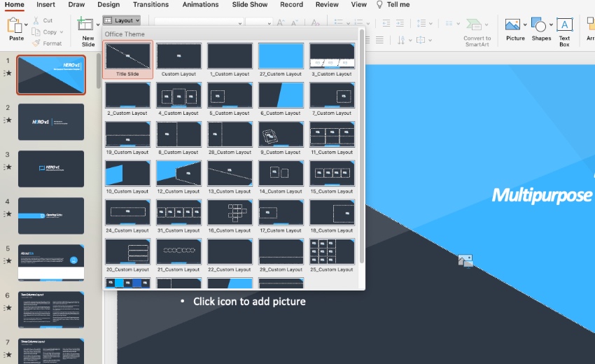Screen dimensions: 595x364
Task: Open the Shapes dropdown arrow
Action: [x=551, y=24]
